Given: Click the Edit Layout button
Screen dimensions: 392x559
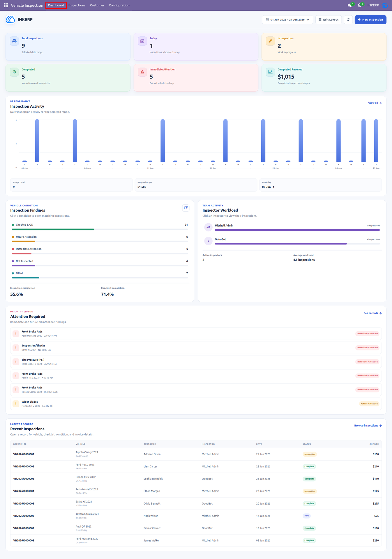Looking at the screenshot, I should point(329,20).
